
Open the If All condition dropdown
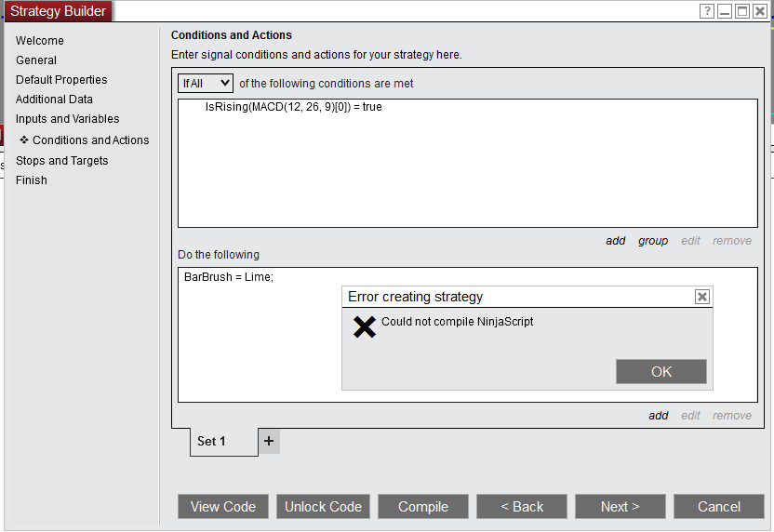(206, 84)
